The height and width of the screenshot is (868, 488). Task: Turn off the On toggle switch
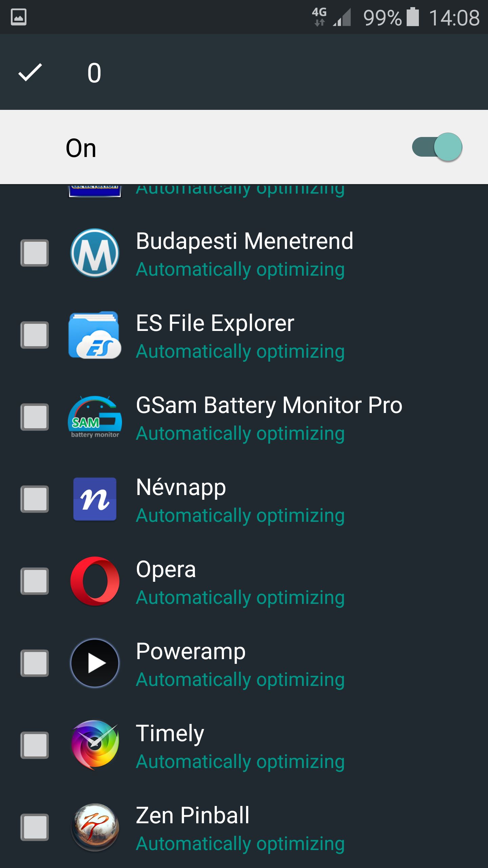[437, 147]
